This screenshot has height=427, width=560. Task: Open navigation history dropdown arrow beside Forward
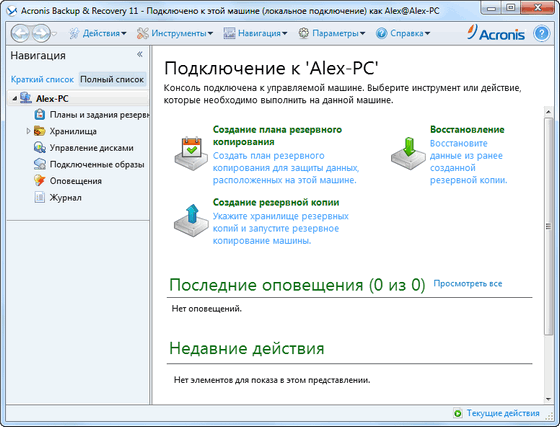coord(54,34)
